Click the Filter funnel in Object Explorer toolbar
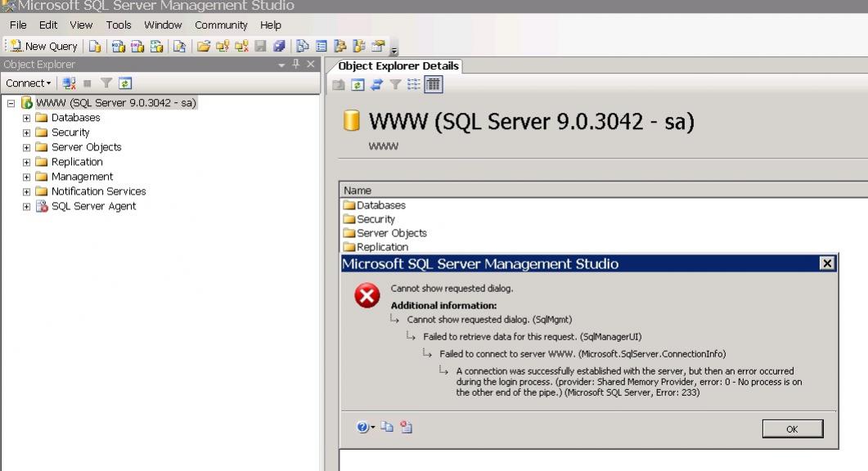Image resolution: width=868 pixels, height=471 pixels. coord(106,83)
